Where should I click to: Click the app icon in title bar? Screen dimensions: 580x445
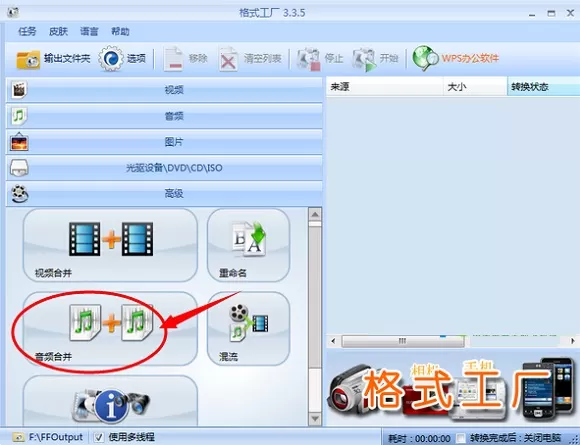click(13, 13)
